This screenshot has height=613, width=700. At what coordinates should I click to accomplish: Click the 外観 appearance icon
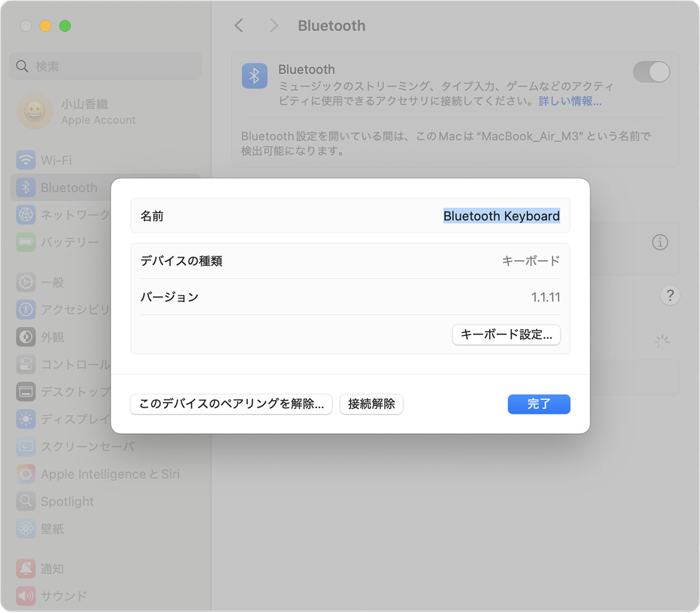point(26,337)
